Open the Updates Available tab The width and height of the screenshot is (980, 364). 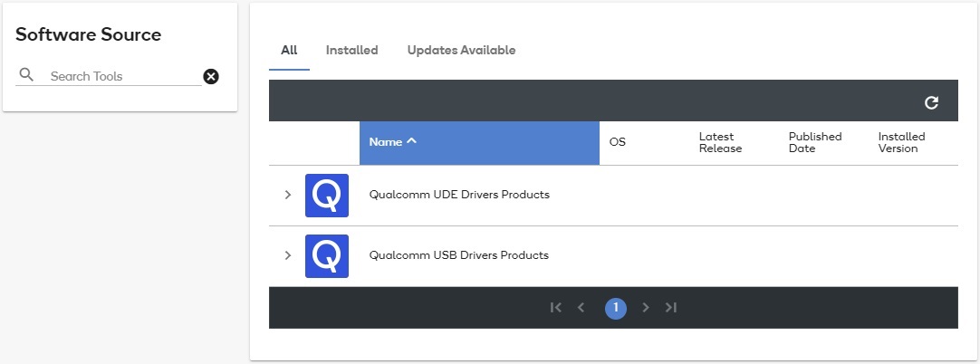click(x=461, y=51)
